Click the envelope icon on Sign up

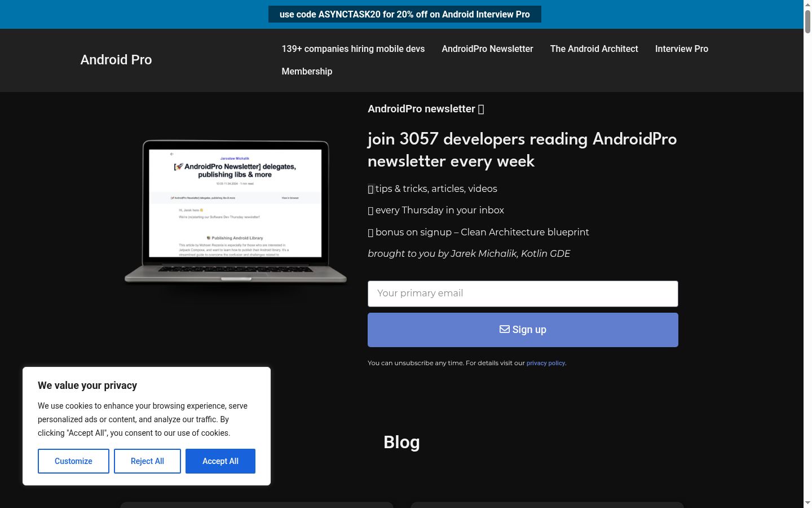click(505, 329)
